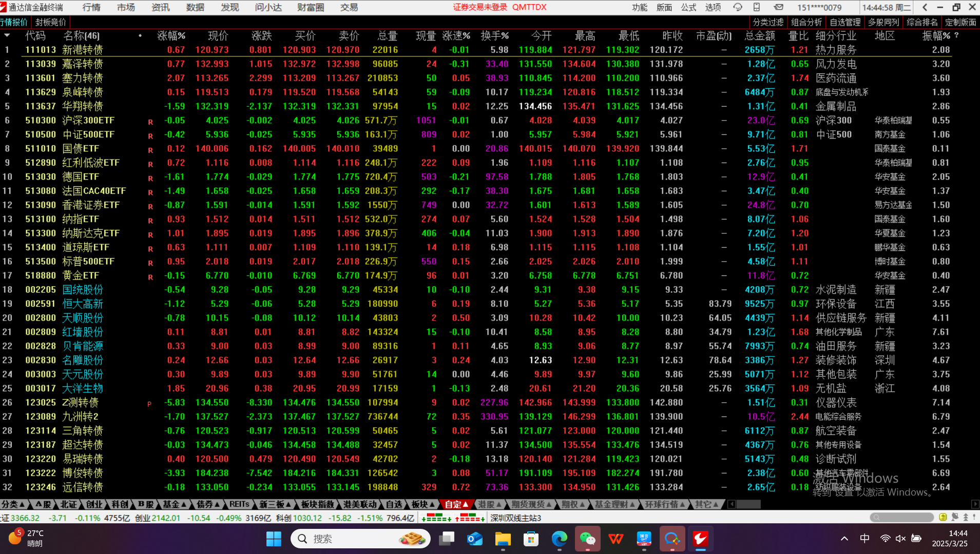Click the weather widget showing 27°C
The width and height of the screenshot is (980, 554).
click(27, 538)
